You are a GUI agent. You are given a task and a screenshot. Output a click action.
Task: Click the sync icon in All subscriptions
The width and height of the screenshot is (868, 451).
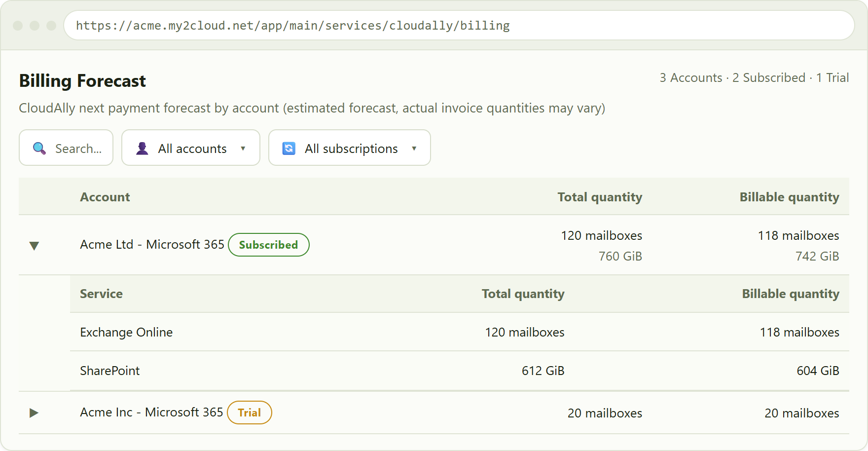coord(289,148)
